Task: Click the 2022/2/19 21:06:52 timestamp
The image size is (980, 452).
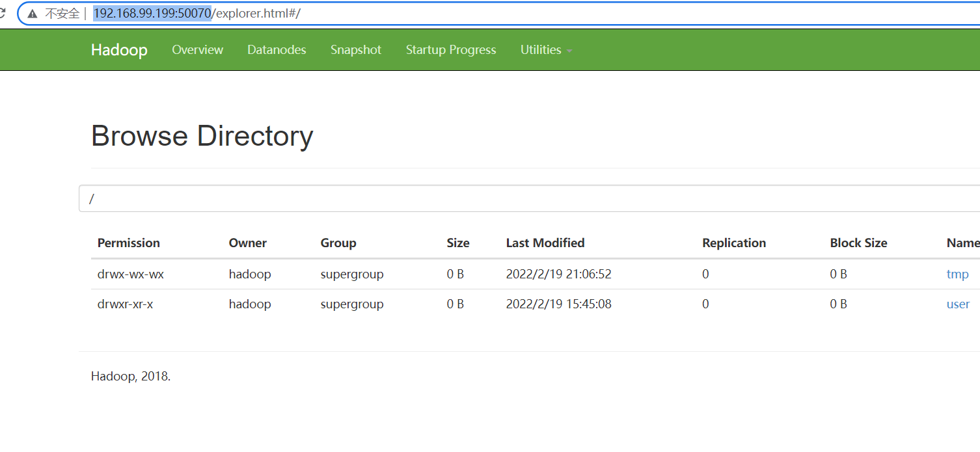Action: coord(559,274)
